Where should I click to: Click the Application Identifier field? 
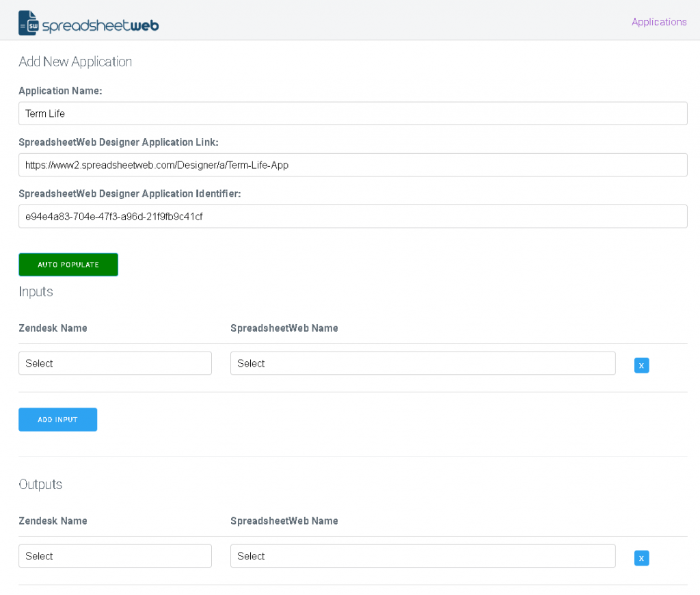pyautogui.click(x=353, y=216)
